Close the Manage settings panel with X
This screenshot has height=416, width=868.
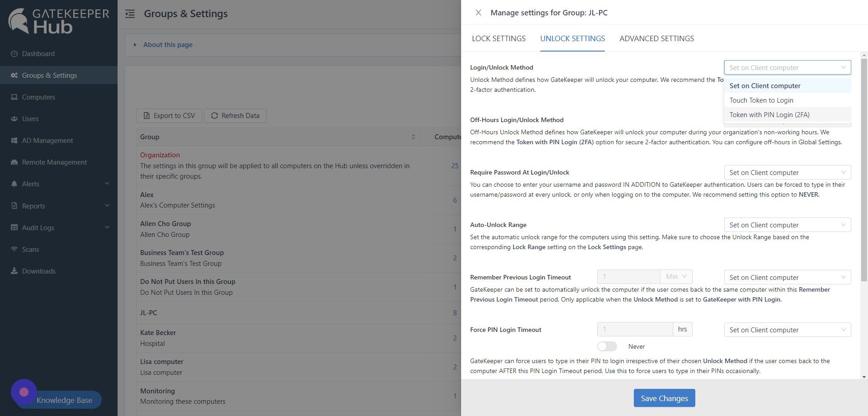(478, 13)
